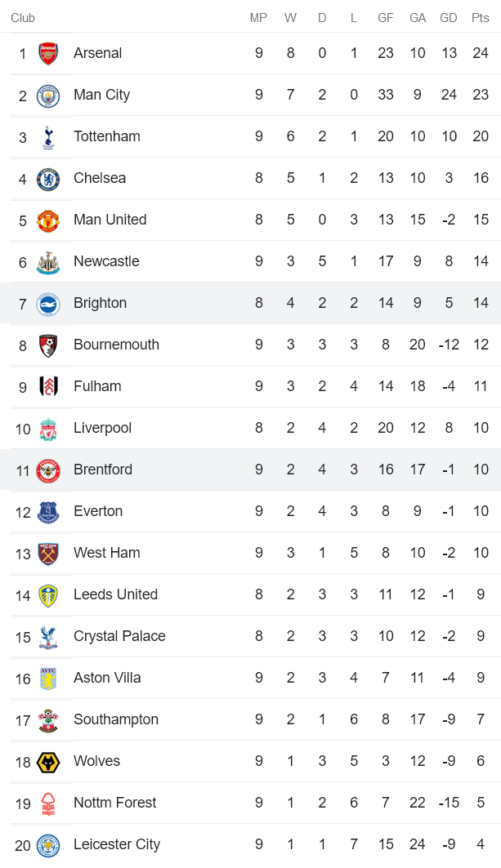This screenshot has width=501, height=868.
Task: Click the Liverpool club crest
Action: pos(48,429)
